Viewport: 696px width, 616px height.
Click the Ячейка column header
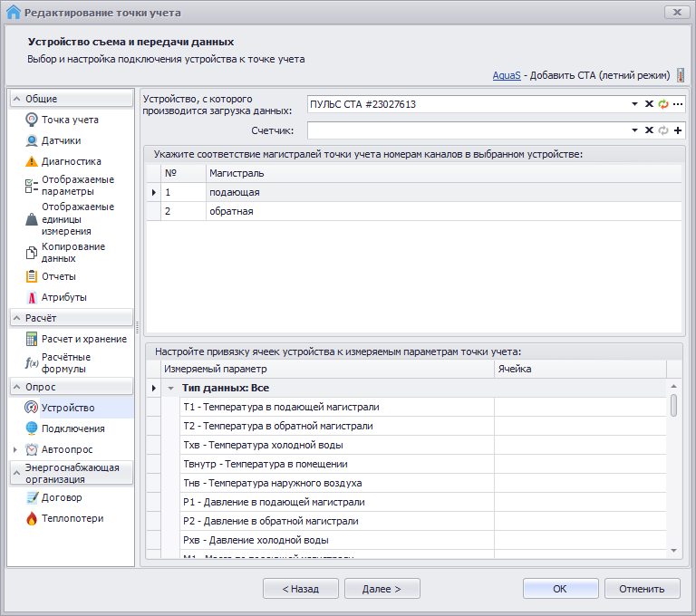click(x=580, y=369)
